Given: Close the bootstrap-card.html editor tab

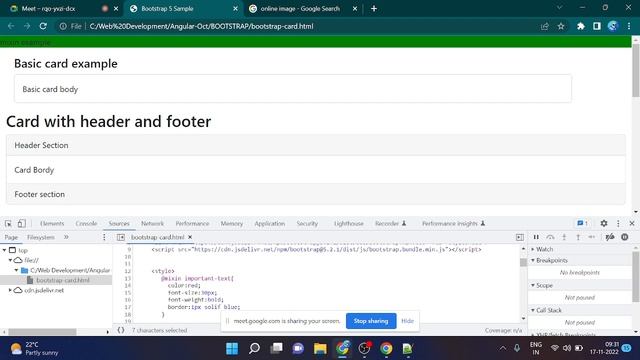Looking at the screenshot, I should 190,237.
